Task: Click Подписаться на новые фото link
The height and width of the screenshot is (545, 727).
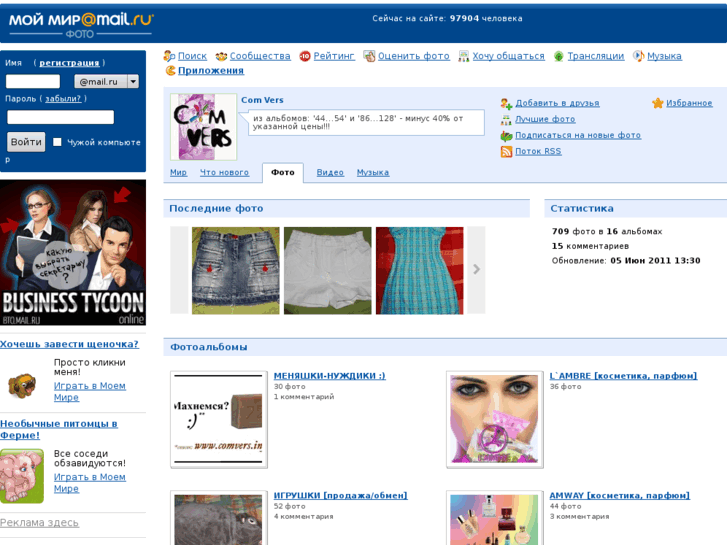Action: pos(578,135)
